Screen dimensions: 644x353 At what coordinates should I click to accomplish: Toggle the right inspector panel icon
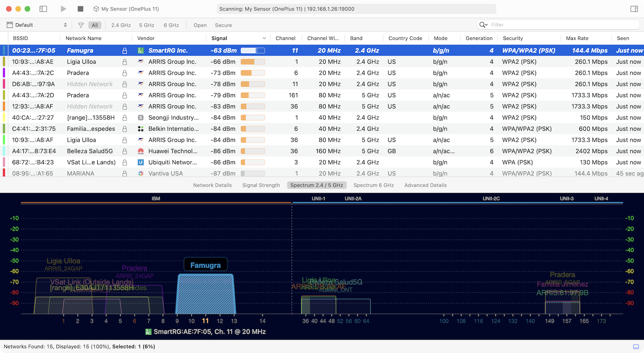(634, 9)
